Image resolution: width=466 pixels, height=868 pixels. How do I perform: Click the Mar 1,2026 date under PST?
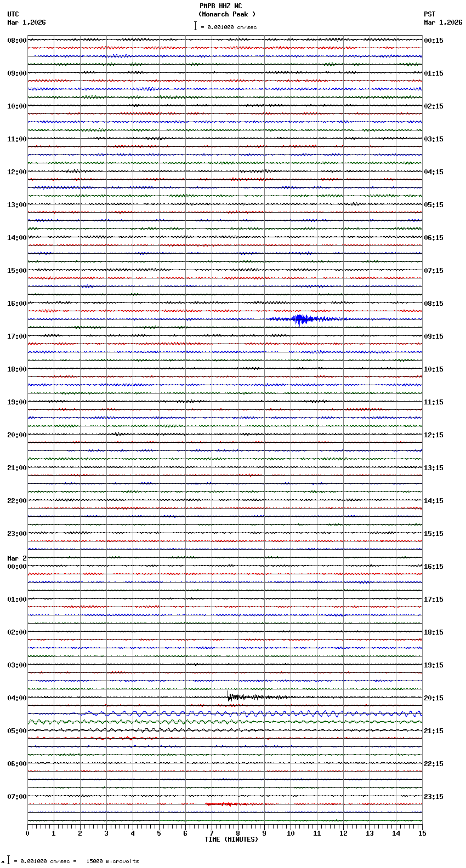click(443, 22)
